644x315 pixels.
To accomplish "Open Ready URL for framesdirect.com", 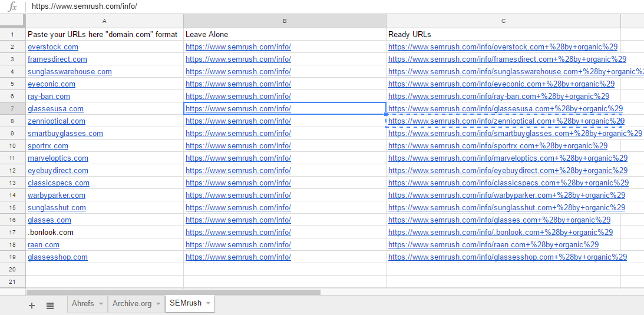I will click(507, 59).
